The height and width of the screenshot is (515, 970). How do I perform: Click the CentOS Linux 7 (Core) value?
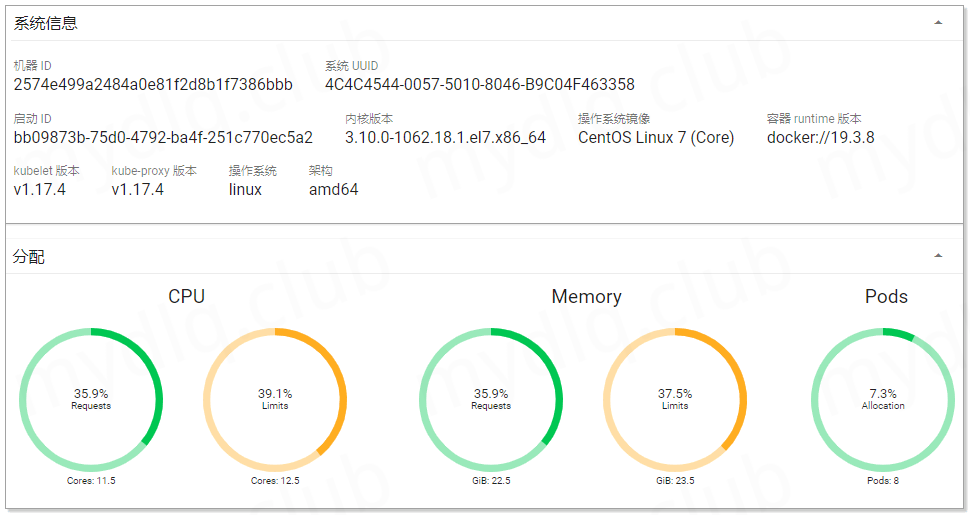[x=656, y=137]
